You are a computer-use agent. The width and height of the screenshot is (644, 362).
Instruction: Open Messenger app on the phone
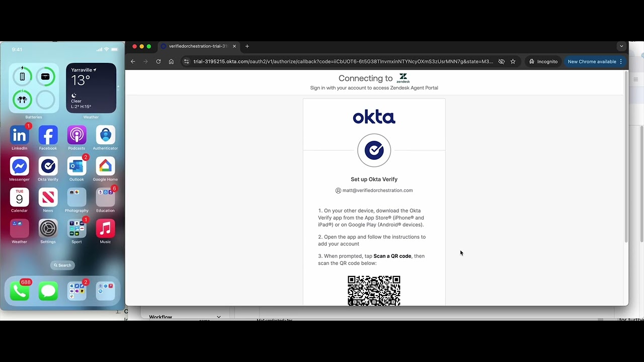point(19,166)
